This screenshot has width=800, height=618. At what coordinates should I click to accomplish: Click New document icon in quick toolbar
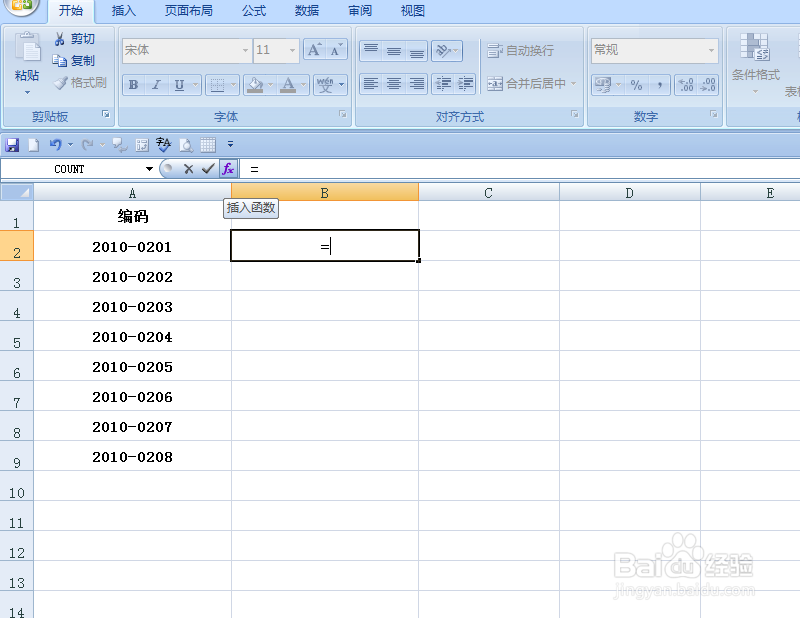pos(34,145)
